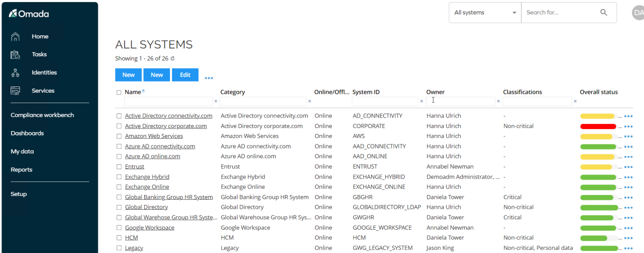Open Dashboards section
Image resolution: width=644 pixels, height=253 pixels.
[x=27, y=133]
